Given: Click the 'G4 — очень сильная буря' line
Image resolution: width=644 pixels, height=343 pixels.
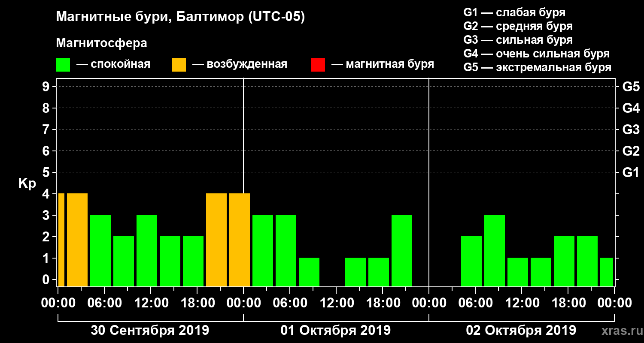Looking at the screenshot, I should (536, 54).
